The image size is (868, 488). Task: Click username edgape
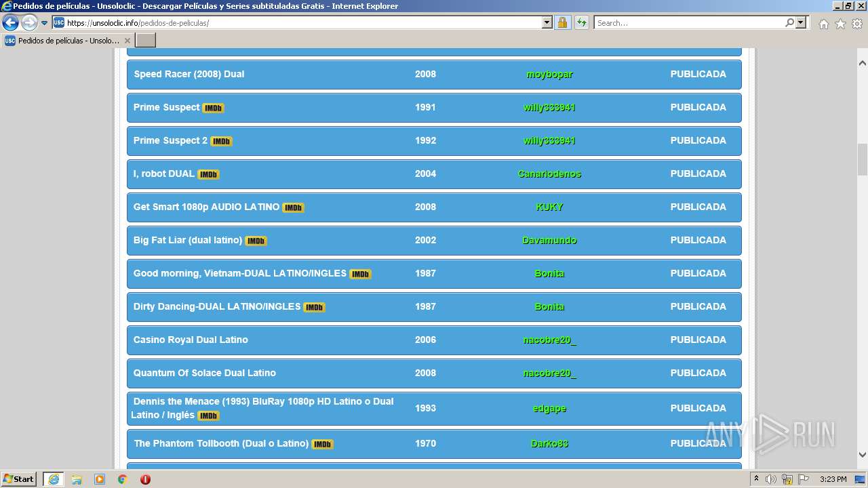[549, 409]
